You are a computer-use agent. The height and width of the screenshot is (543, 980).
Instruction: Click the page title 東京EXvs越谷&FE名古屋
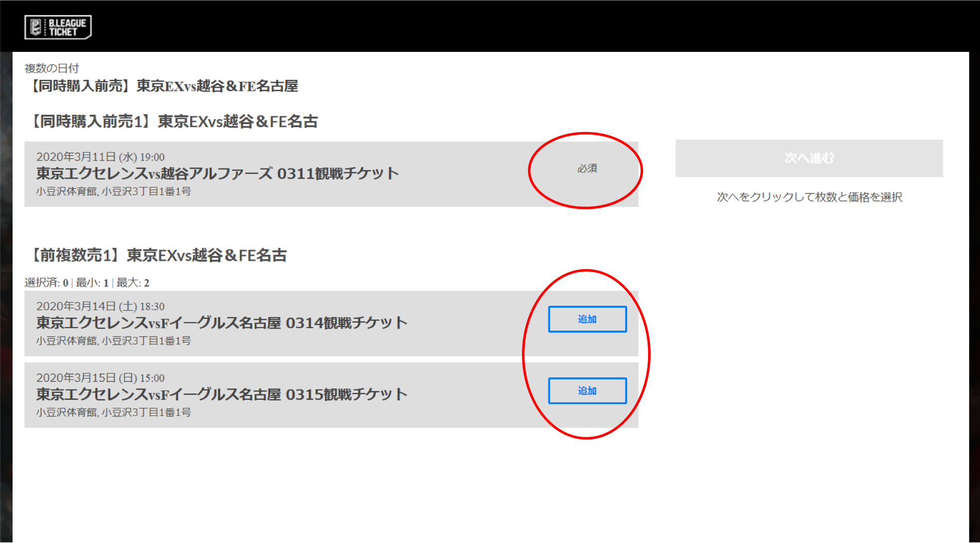pos(163,86)
